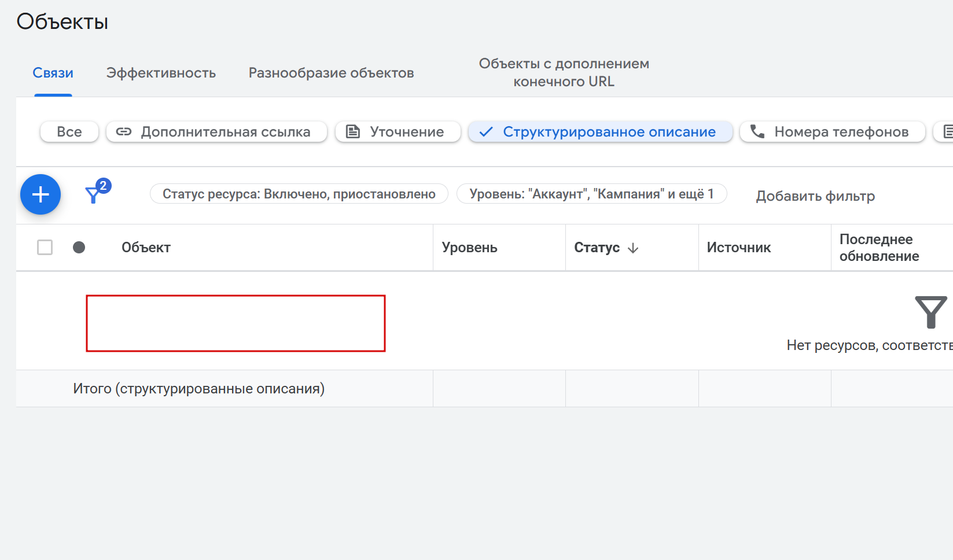Click the sort arrow next to Статус
This screenshot has width=953, height=560.
[x=633, y=248]
